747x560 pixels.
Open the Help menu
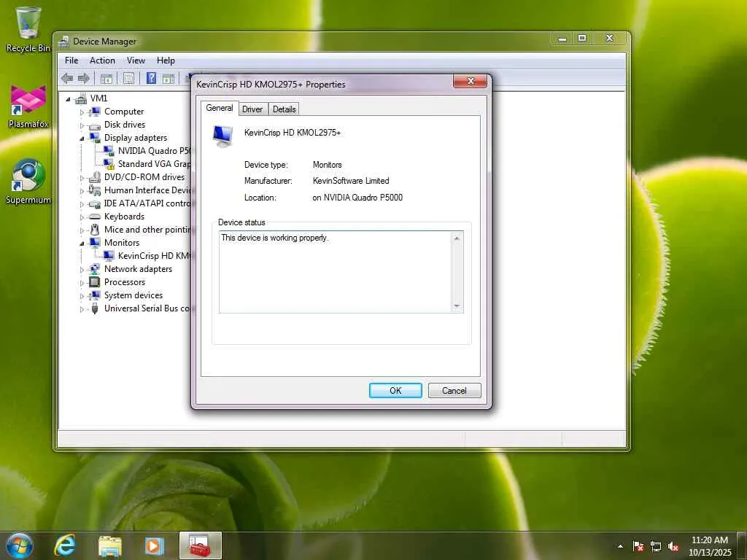click(166, 61)
